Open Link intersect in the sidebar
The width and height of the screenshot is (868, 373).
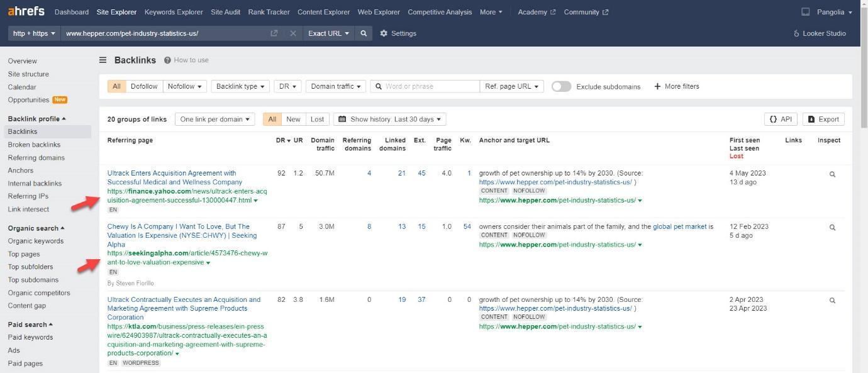pos(28,209)
